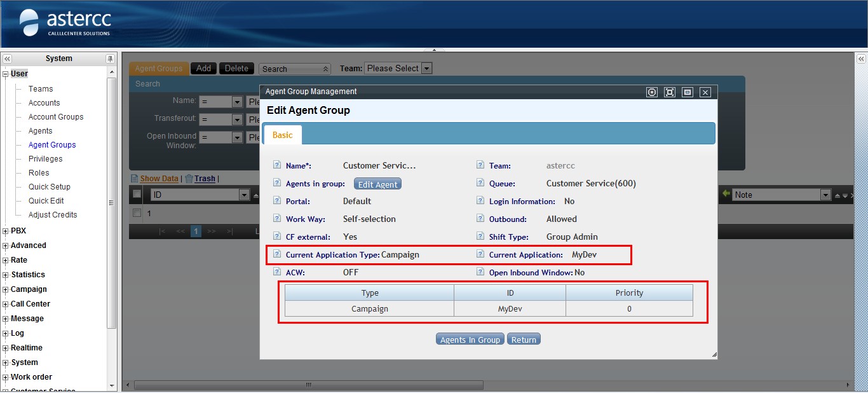Click the horizontal scrollbar at bottom

308,385
